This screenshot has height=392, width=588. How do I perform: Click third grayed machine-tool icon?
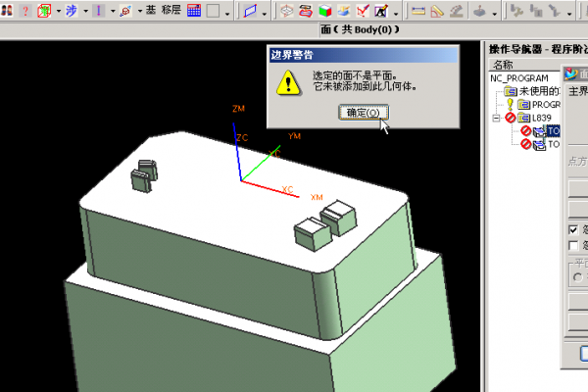coord(555,11)
